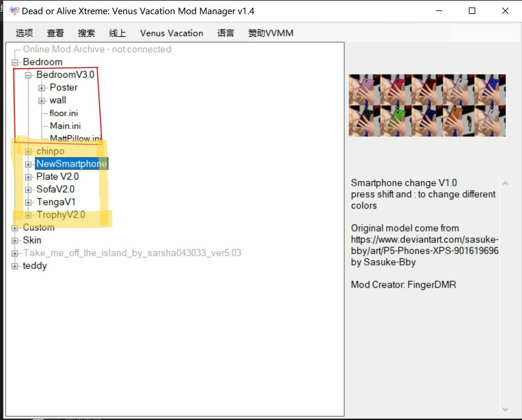Open the 语言 language menu

tap(225, 33)
